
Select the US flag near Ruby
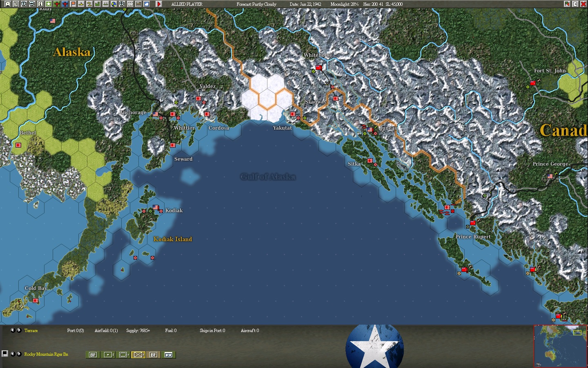[53, 21]
